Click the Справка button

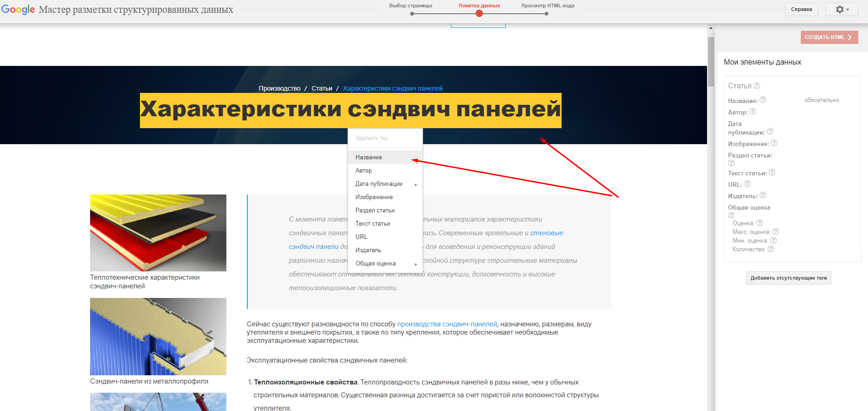(x=801, y=9)
